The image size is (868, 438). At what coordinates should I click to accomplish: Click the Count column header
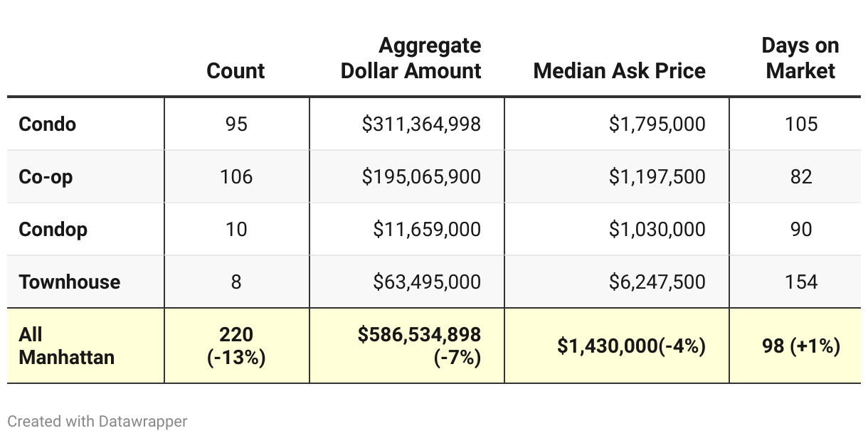(x=235, y=70)
